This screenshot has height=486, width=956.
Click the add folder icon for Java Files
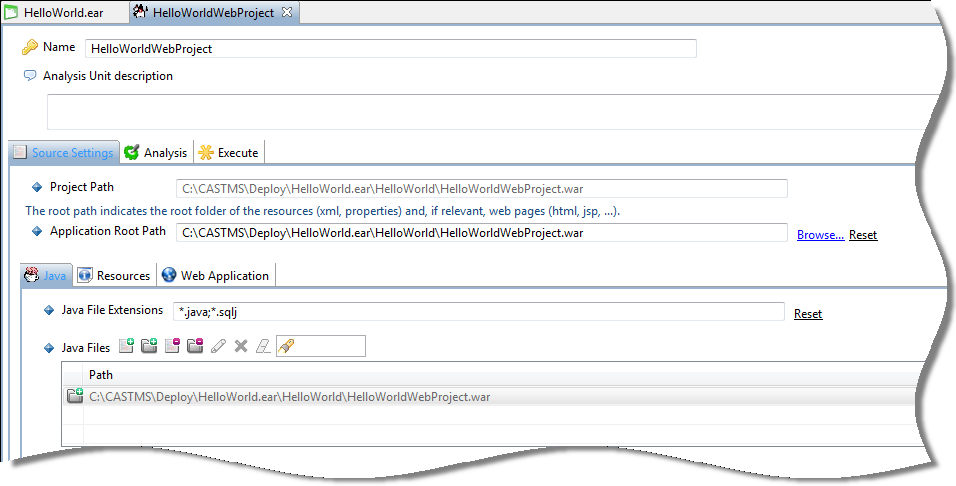point(149,346)
